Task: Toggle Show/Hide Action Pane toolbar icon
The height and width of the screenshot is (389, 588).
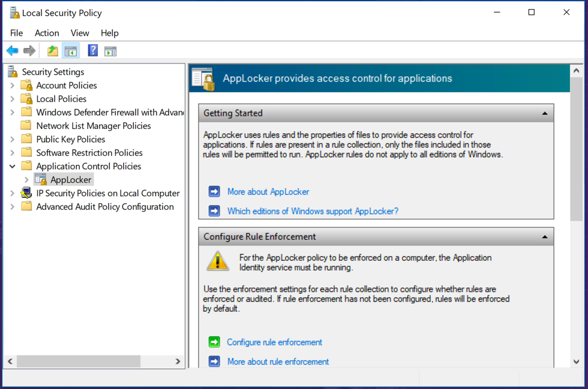Action: tap(110, 51)
